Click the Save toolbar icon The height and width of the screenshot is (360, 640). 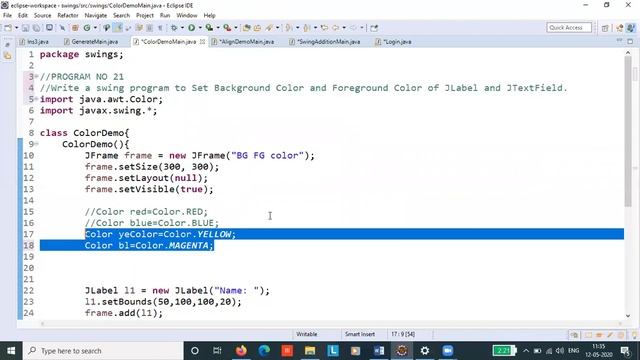[x=25, y=28]
